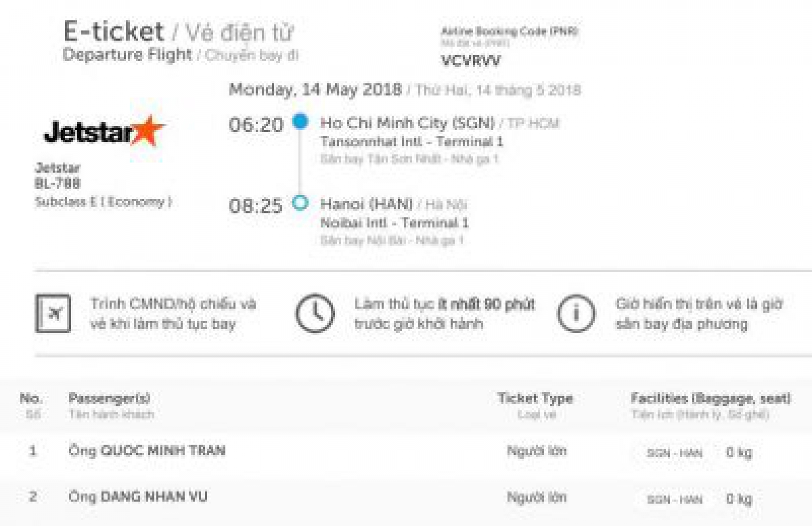Click the airplane ticket ID icon

click(52, 313)
